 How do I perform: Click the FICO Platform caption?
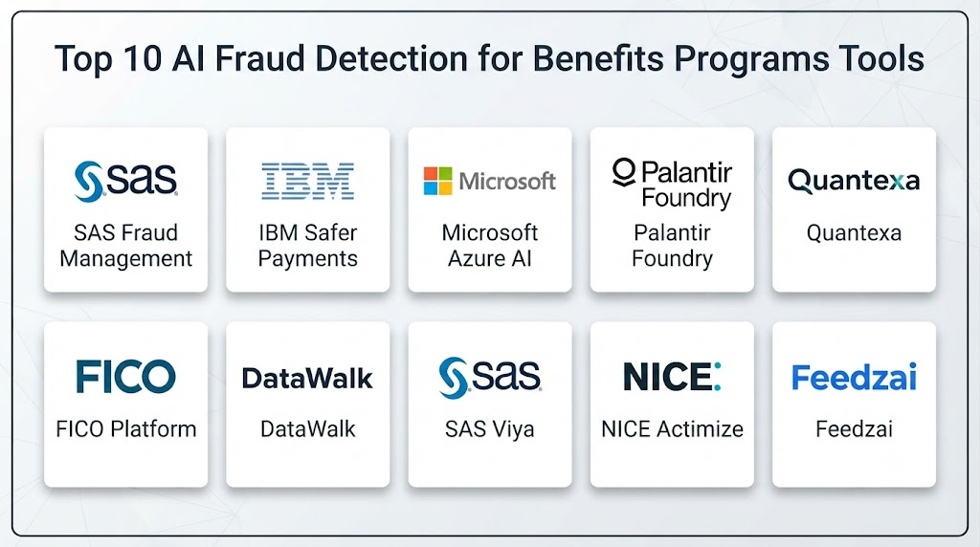125,429
